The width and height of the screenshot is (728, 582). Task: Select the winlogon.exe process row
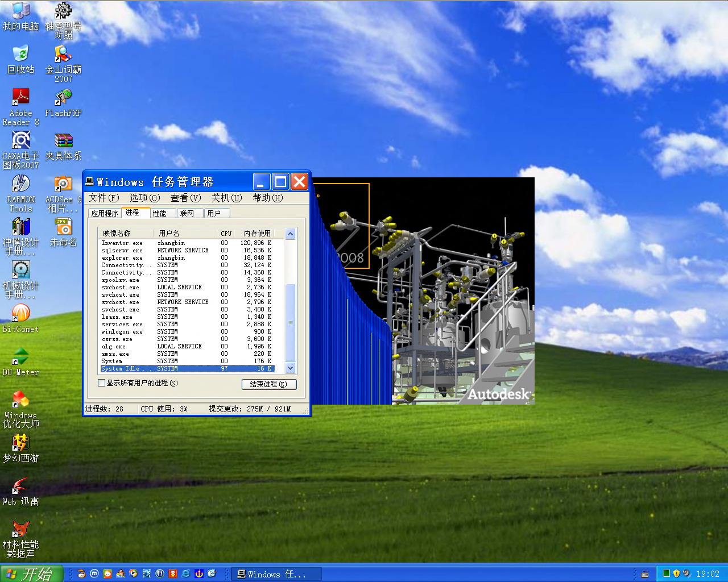(x=187, y=331)
